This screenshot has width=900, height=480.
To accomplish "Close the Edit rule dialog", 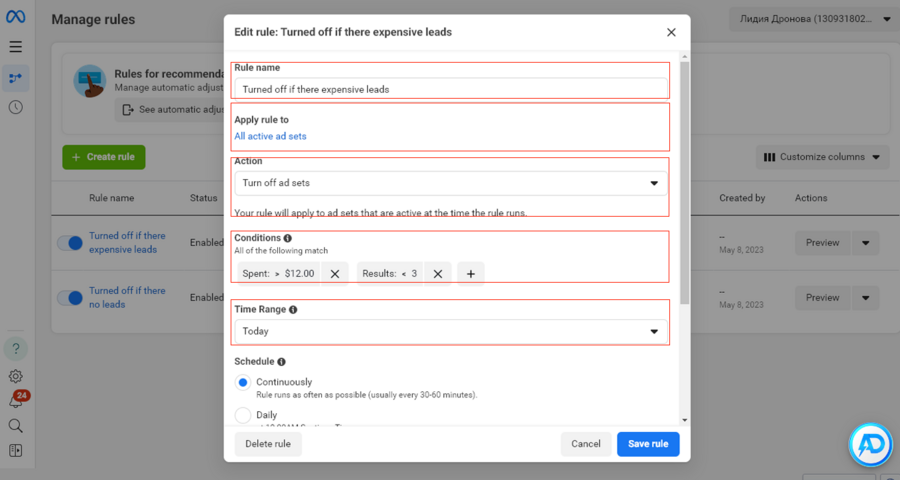I will pos(671,32).
